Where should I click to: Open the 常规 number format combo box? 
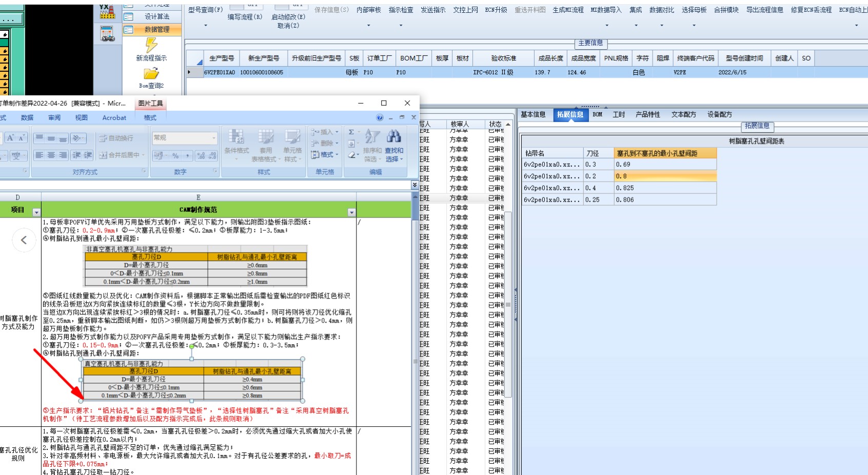click(185, 138)
